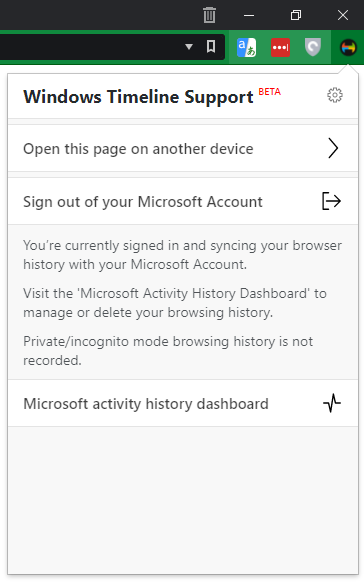Open the settings gear in the popup header

(335, 95)
